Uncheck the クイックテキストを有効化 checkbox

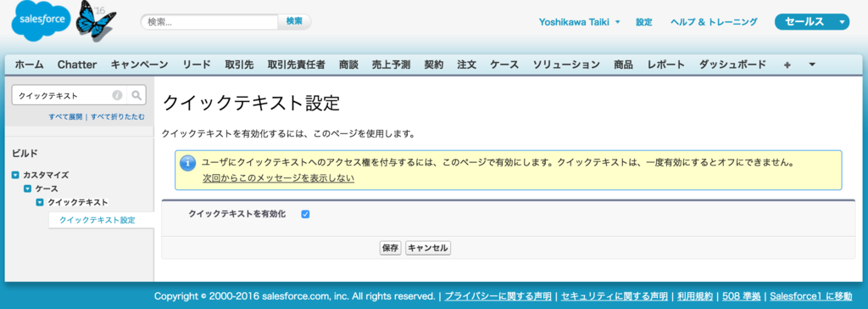[x=305, y=214]
